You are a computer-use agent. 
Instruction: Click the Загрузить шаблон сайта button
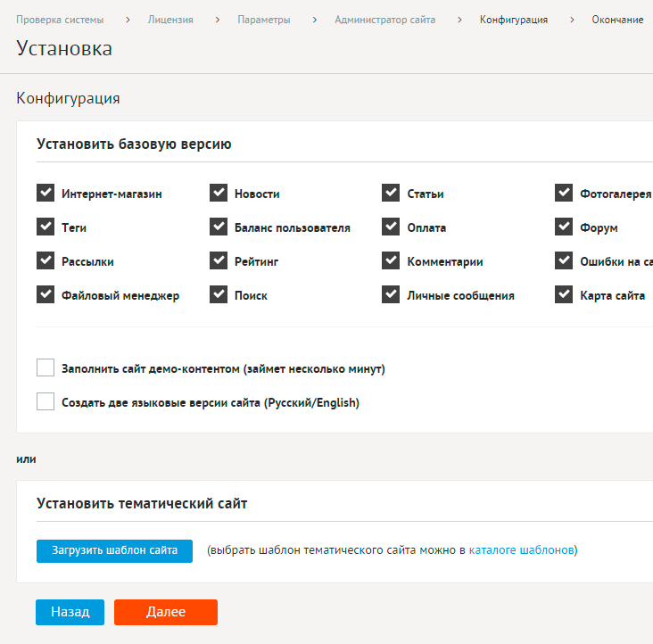click(114, 551)
